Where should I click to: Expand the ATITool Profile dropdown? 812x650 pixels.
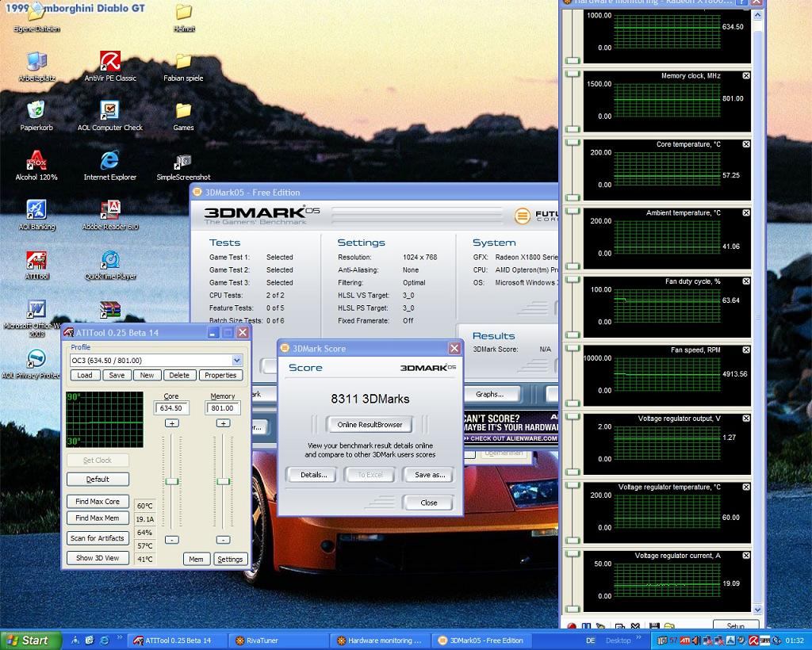pyautogui.click(x=236, y=360)
